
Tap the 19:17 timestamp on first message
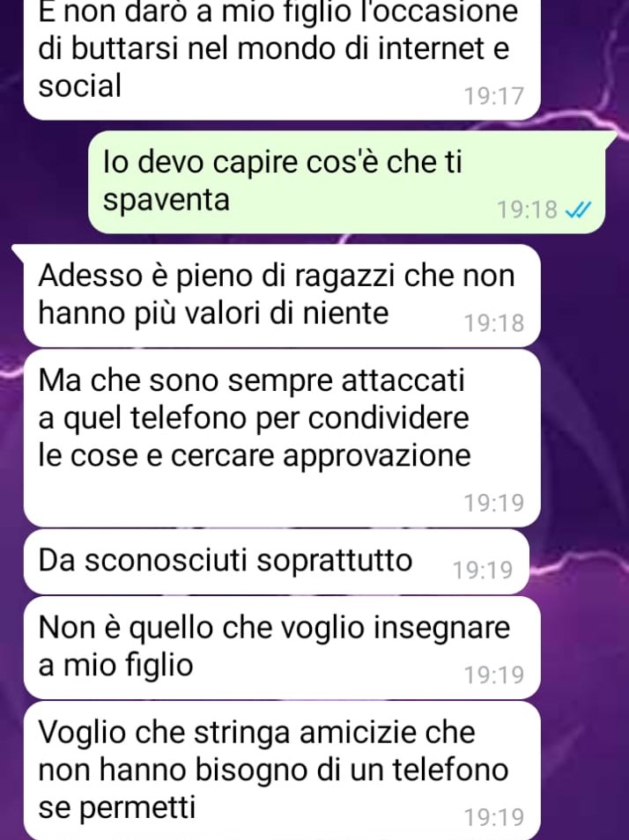[493, 97]
